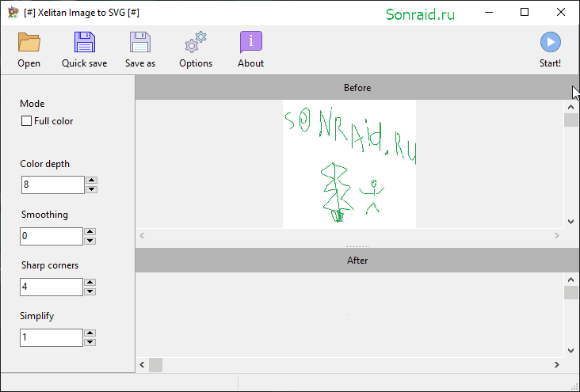Click the Simplify value field
This screenshot has width=580, height=392.
52,337
